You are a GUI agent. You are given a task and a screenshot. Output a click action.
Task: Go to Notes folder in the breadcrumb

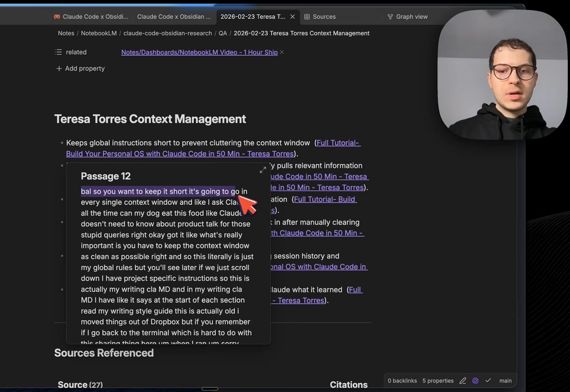coord(66,33)
